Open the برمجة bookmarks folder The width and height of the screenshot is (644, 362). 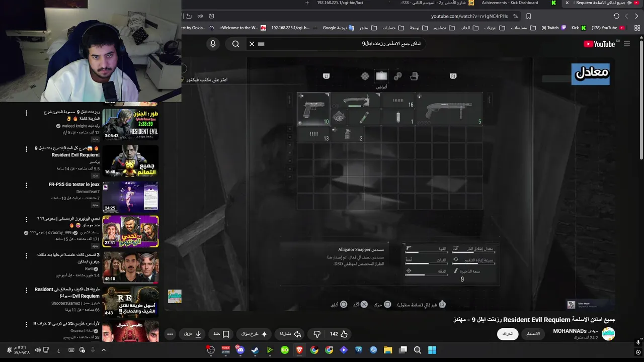coord(418,28)
